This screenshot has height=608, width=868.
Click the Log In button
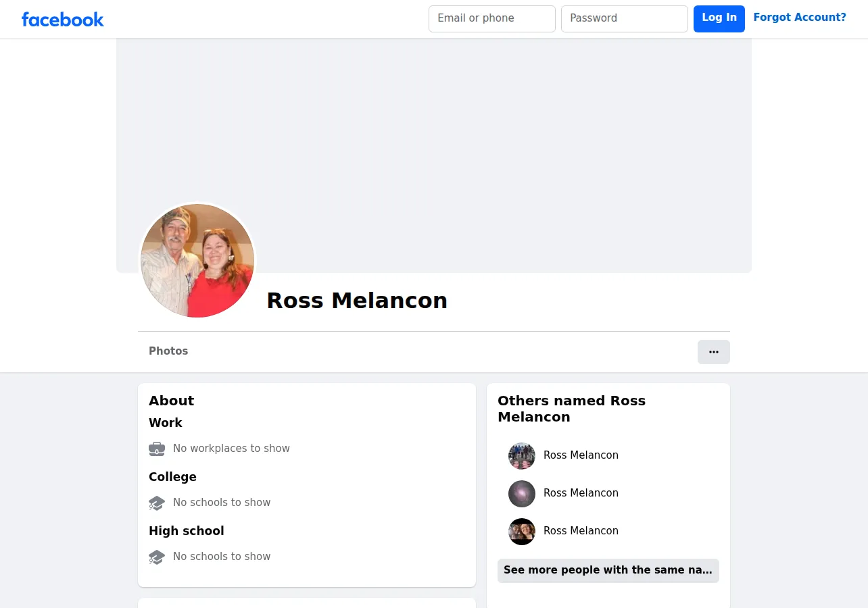coord(719,18)
